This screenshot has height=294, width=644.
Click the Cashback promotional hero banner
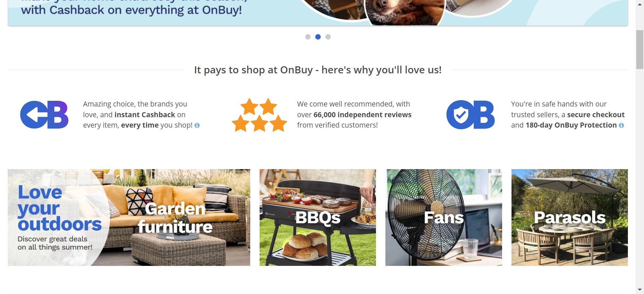pos(318,13)
